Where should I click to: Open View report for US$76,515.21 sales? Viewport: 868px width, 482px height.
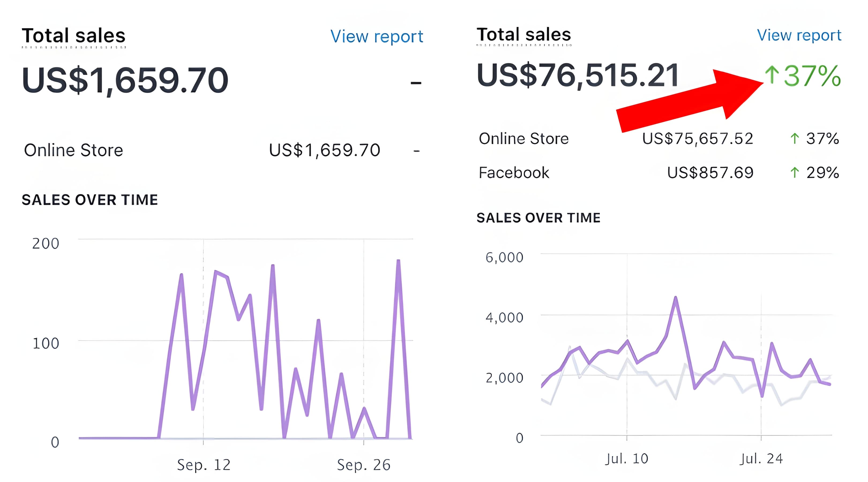pos(799,35)
